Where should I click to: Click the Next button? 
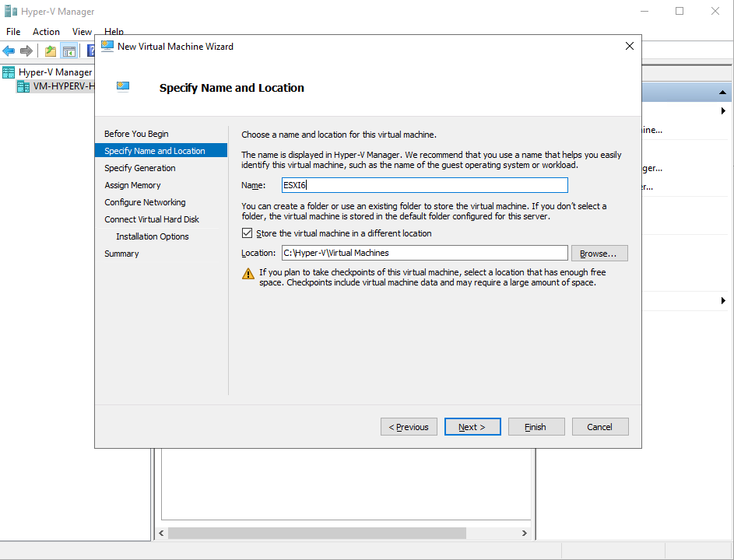472,427
